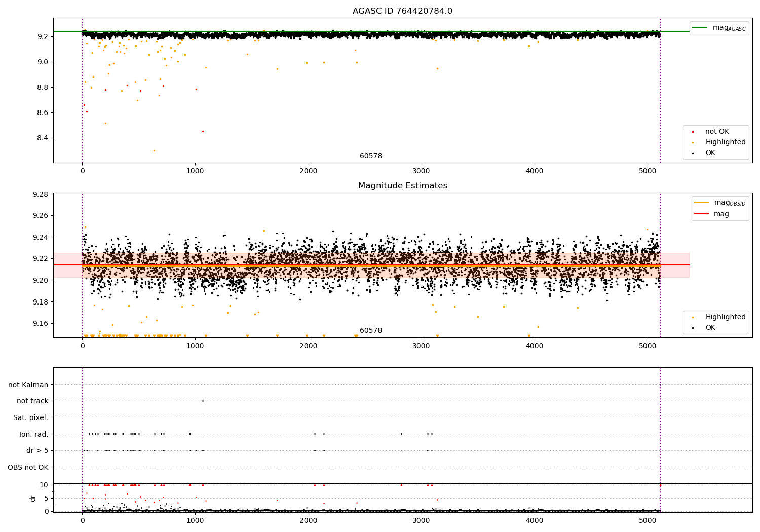
Task: Click the '2000' x-tick under Magnitude Estimates plot
Action: [x=309, y=346]
